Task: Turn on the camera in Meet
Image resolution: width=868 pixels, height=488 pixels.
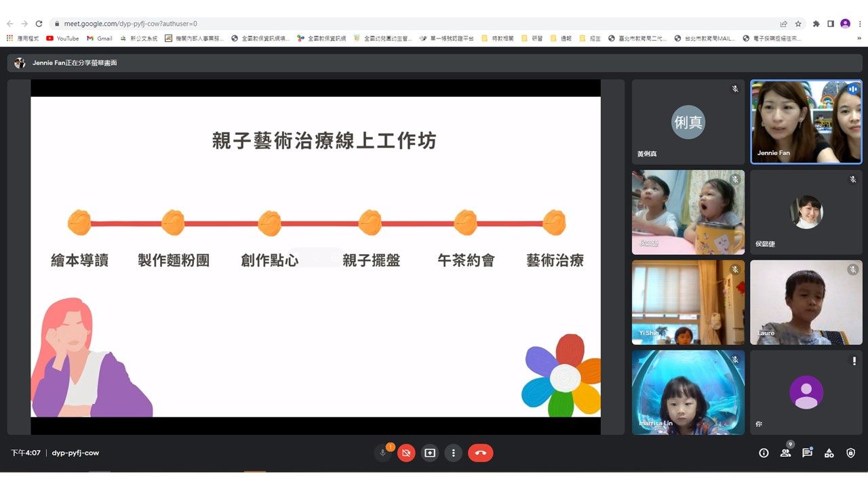Action: 406,453
